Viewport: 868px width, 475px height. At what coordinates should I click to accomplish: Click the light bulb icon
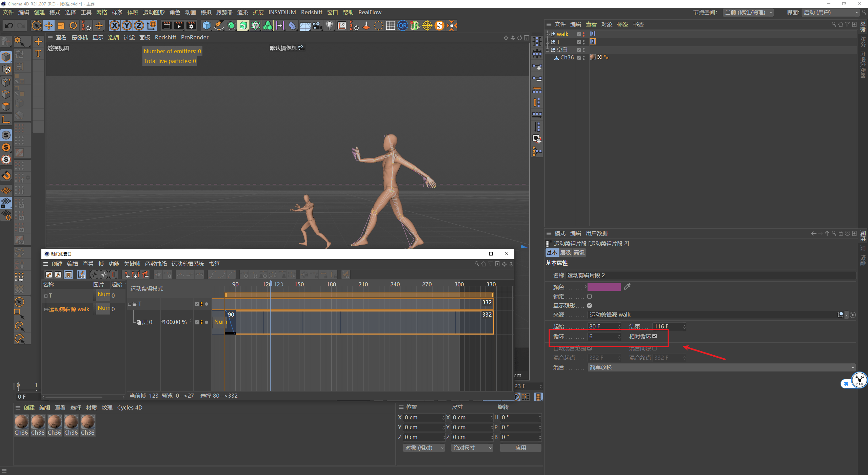pyautogui.click(x=330, y=25)
